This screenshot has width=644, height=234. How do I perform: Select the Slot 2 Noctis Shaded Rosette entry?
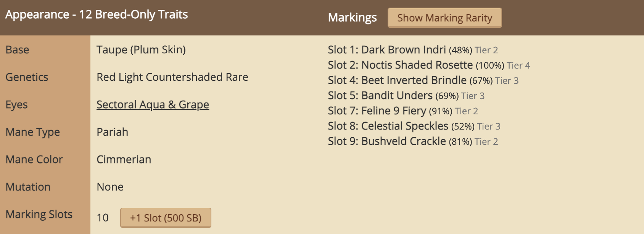tap(417, 65)
